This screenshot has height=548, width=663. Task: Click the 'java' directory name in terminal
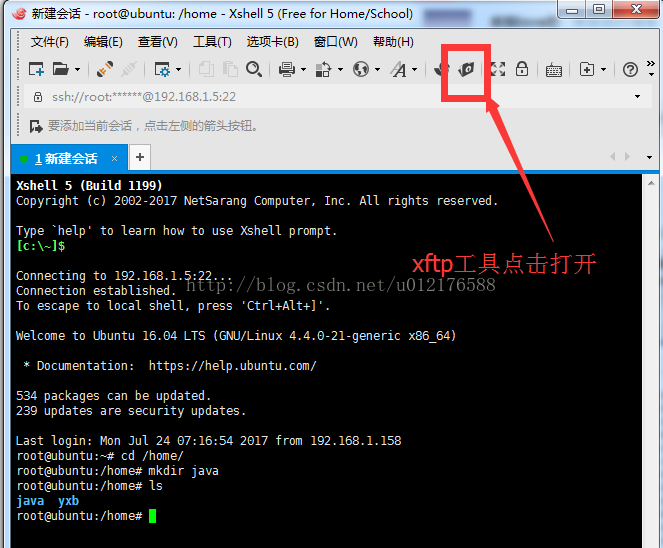point(30,501)
